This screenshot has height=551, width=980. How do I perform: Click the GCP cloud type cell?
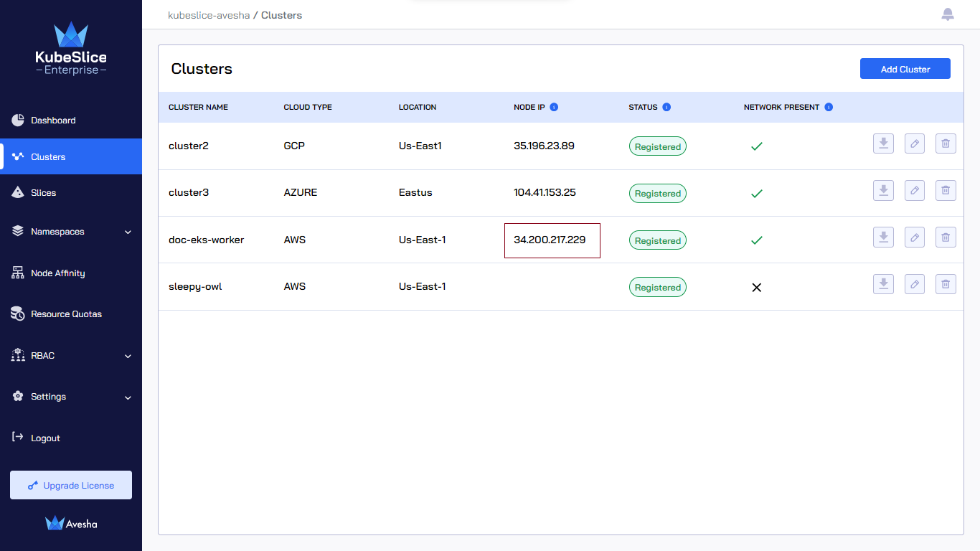(x=294, y=146)
